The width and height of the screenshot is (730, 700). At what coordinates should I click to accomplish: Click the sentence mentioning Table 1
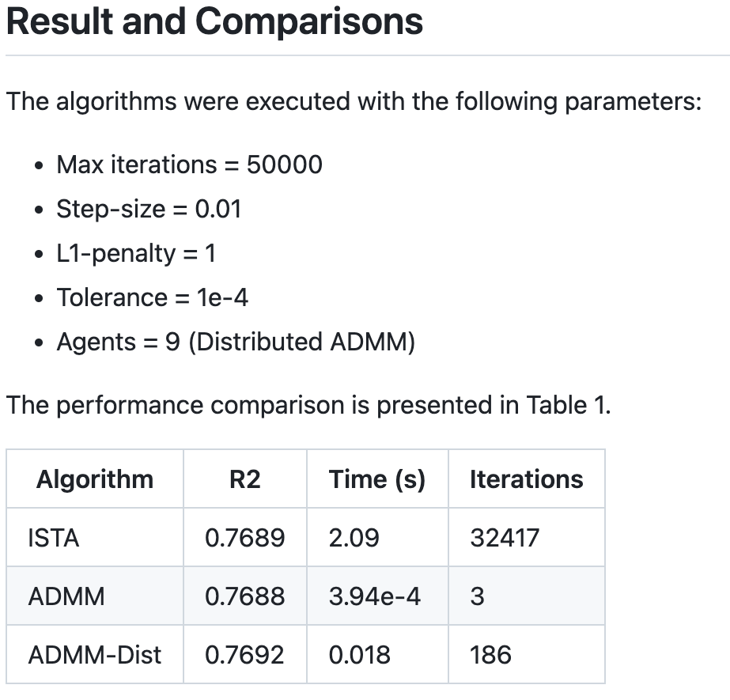pyautogui.click(x=308, y=405)
